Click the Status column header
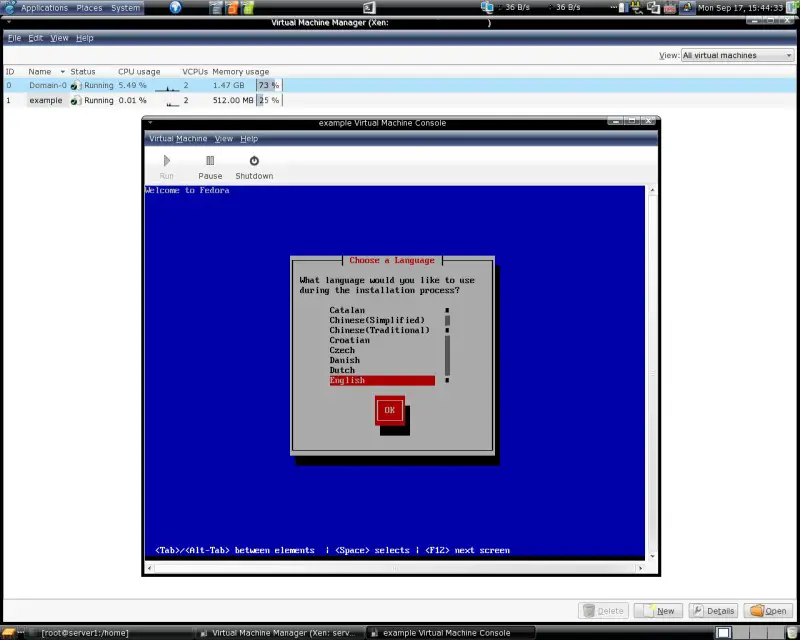 pyautogui.click(x=83, y=72)
